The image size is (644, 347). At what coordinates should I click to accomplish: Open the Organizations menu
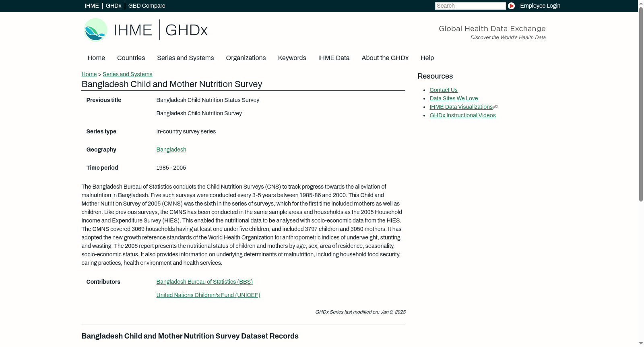point(246,58)
